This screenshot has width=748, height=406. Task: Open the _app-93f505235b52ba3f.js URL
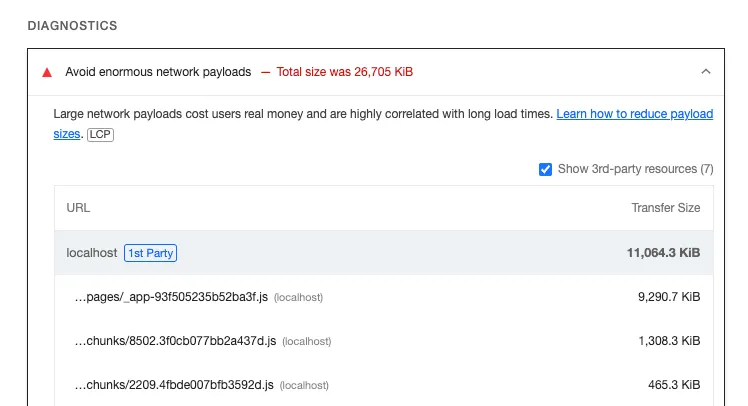click(171, 297)
